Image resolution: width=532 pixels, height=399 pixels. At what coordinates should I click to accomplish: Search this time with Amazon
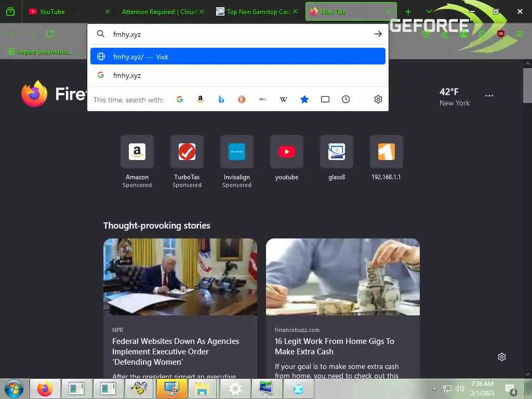(x=201, y=99)
